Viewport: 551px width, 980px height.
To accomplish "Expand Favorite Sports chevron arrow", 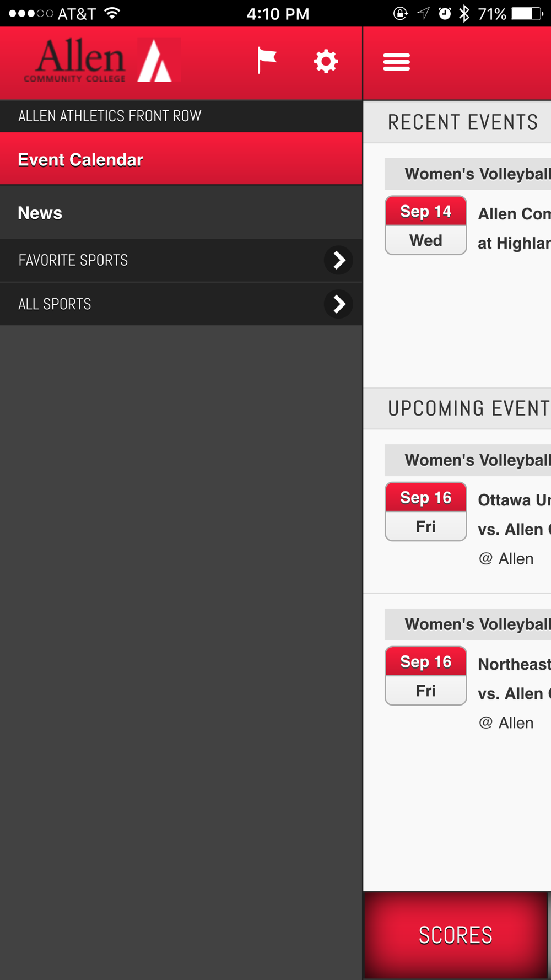I will 339,260.
